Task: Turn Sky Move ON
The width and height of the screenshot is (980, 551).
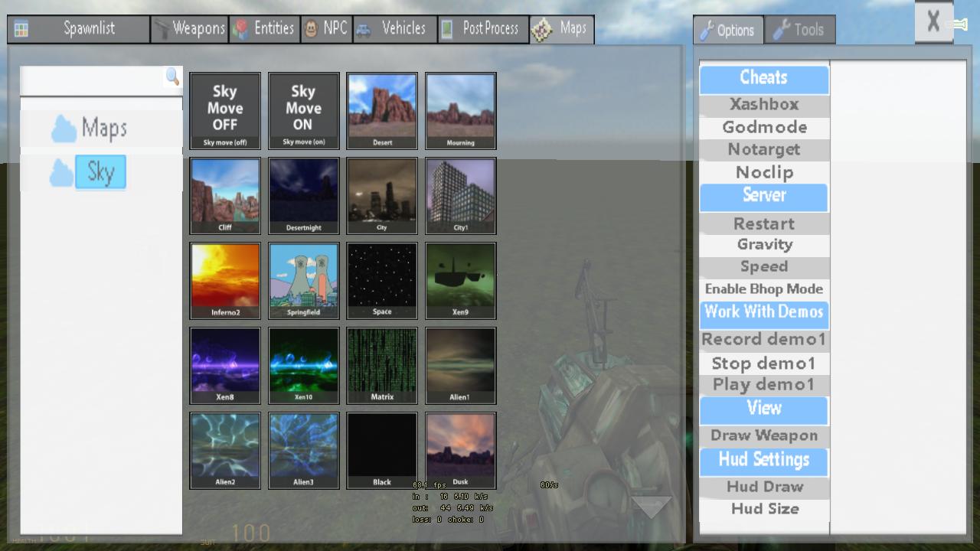Action: (303, 110)
